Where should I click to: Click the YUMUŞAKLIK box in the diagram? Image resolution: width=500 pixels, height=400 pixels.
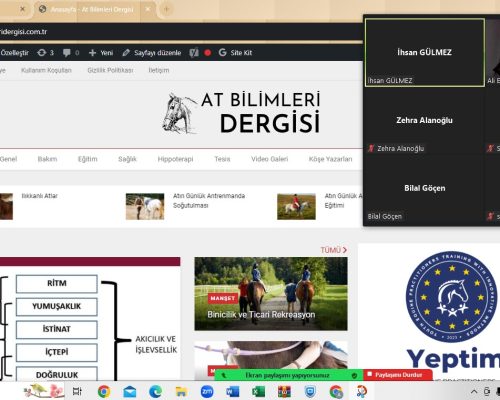57,306
